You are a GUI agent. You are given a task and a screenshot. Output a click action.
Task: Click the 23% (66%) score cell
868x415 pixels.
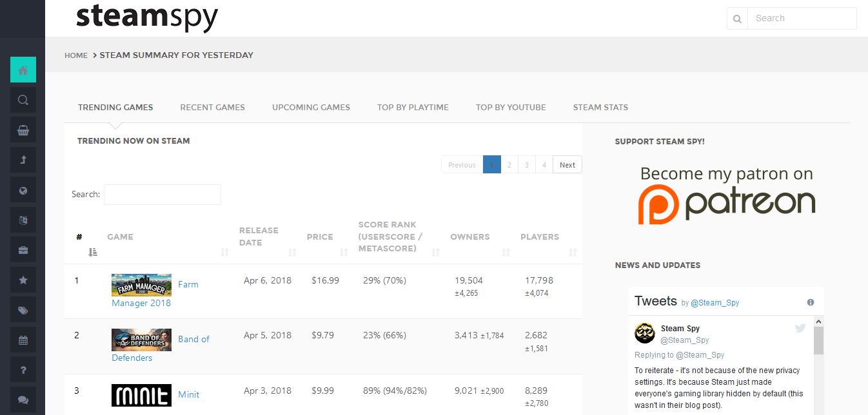[x=385, y=335]
